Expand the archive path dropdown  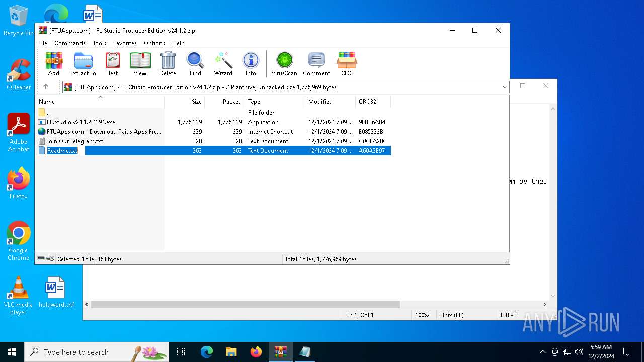[505, 87]
